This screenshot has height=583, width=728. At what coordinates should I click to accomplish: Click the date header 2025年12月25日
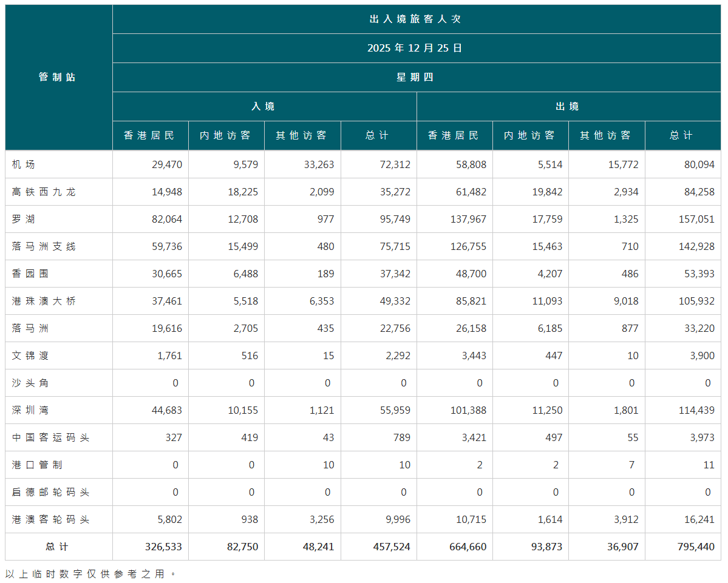pyautogui.click(x=416, y=49)
